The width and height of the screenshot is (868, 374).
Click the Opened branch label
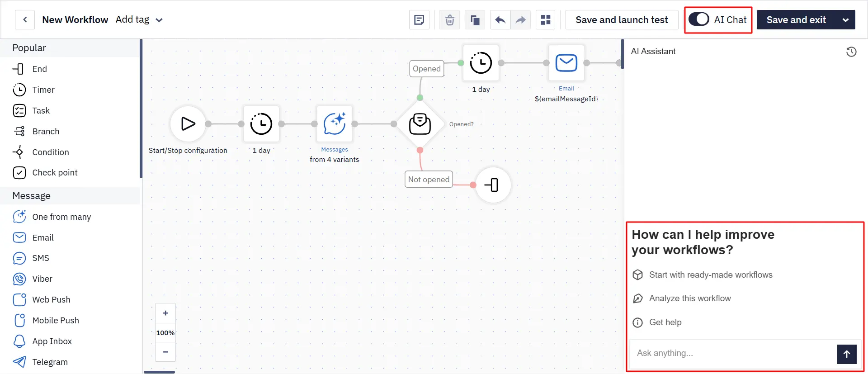[427, 69]
